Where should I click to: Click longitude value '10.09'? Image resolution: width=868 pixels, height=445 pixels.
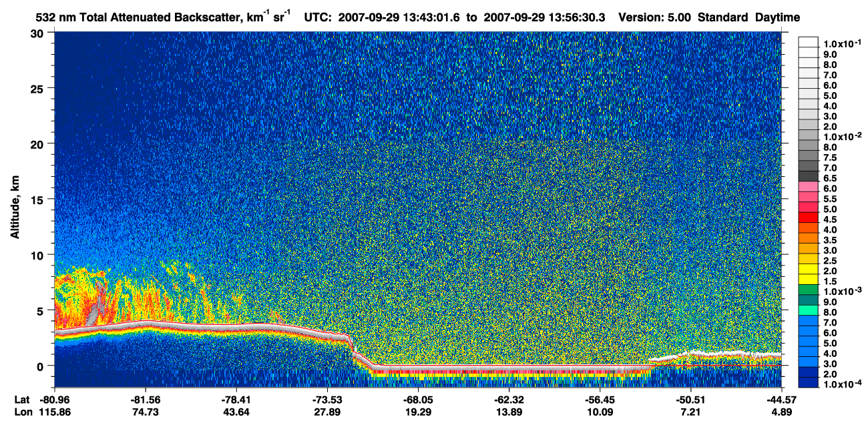[x=600, y=412]
